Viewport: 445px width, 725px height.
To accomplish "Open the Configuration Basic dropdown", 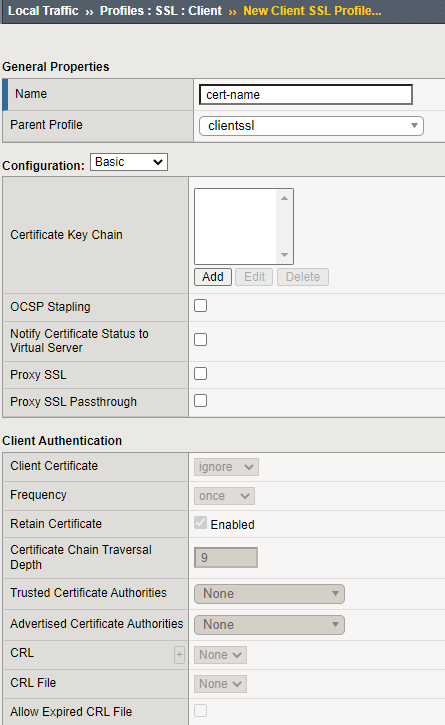I will click(x=129, y=162).
